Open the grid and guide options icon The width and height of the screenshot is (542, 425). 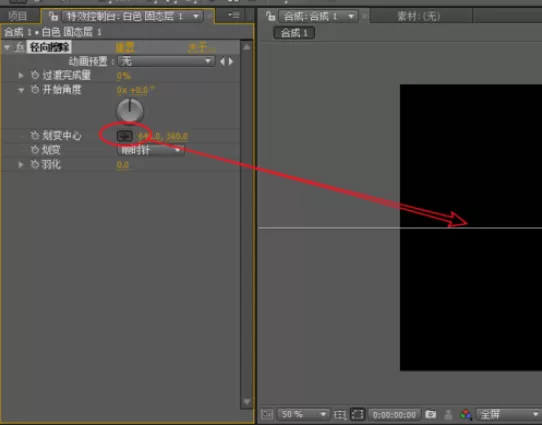[340, 414]
